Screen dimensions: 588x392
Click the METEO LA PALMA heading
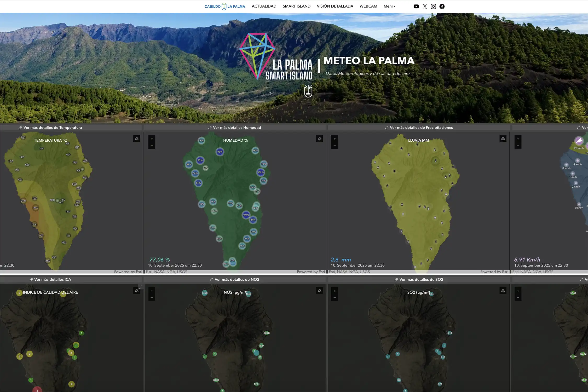[369, 61]
